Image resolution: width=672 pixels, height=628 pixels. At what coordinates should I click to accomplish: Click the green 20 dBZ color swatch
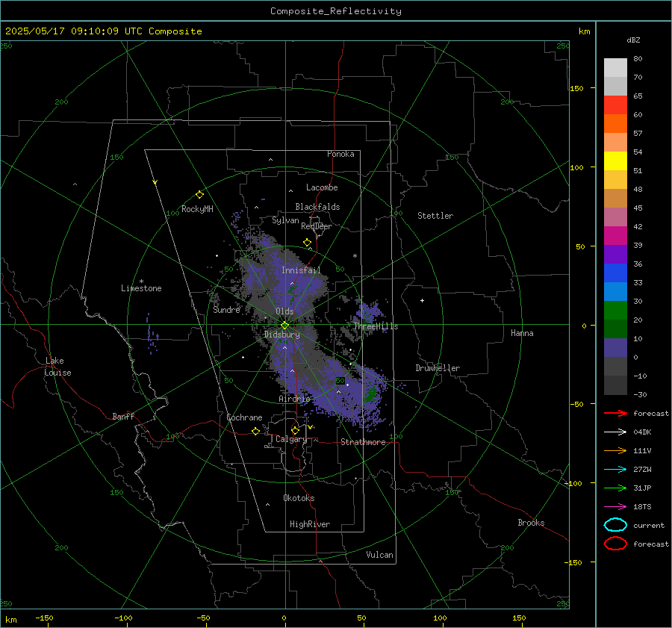(x=615, y=311)
